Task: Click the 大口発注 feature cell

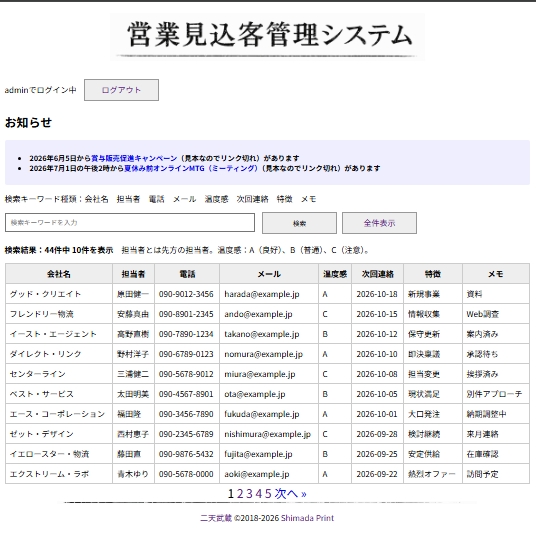Action: tap(433, 414)
